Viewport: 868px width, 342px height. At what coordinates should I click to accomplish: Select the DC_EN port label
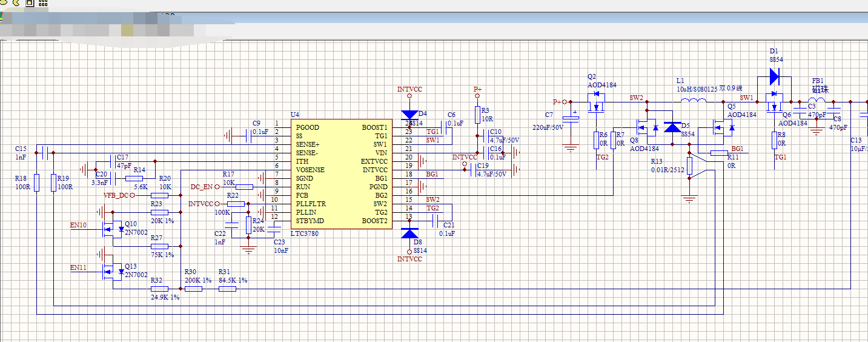[x=202, y=187]
